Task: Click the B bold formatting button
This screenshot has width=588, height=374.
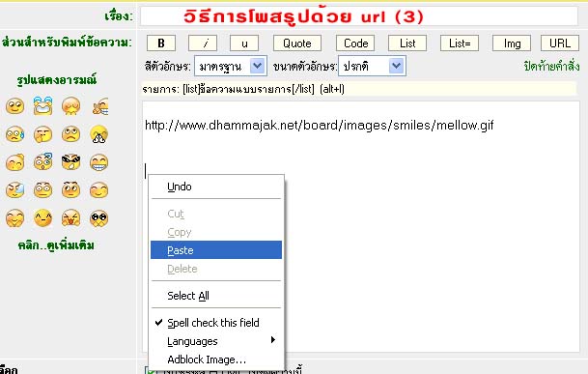Action: tap(161, 43)
